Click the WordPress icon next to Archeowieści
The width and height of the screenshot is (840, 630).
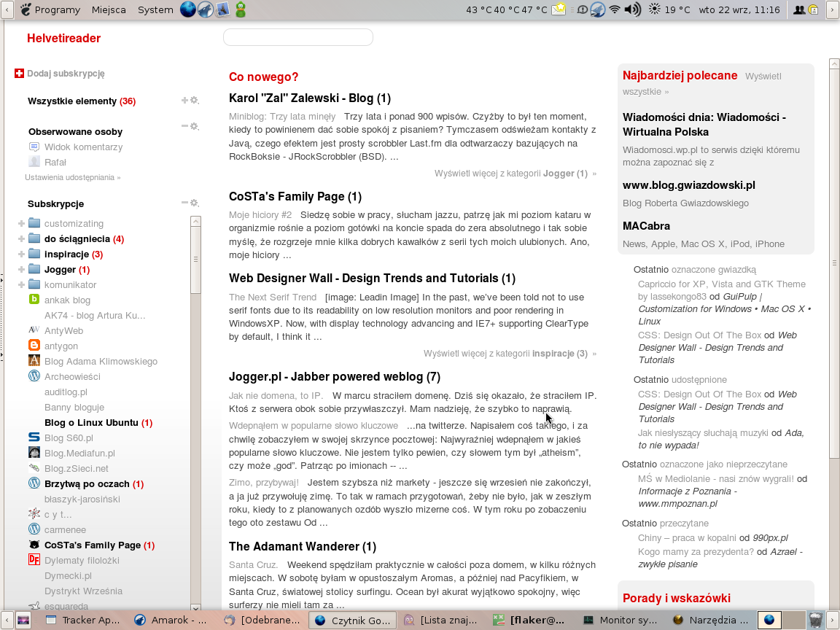click(34, 376)
